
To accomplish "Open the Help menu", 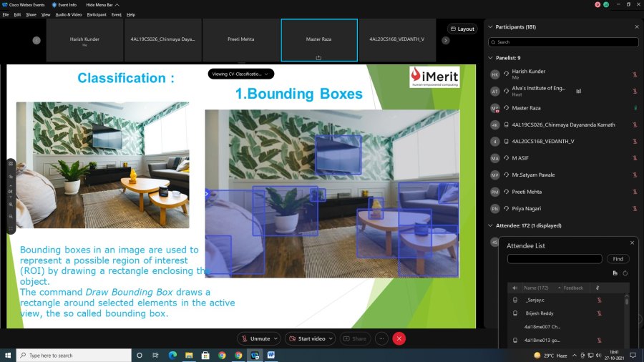I will point(131,15).
